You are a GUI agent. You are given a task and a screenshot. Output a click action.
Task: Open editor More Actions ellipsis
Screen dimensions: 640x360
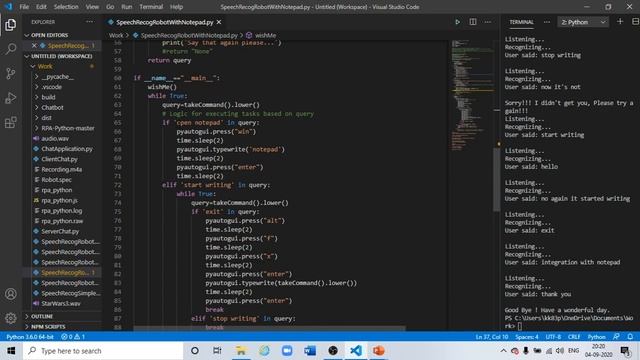tap(488, 22)
